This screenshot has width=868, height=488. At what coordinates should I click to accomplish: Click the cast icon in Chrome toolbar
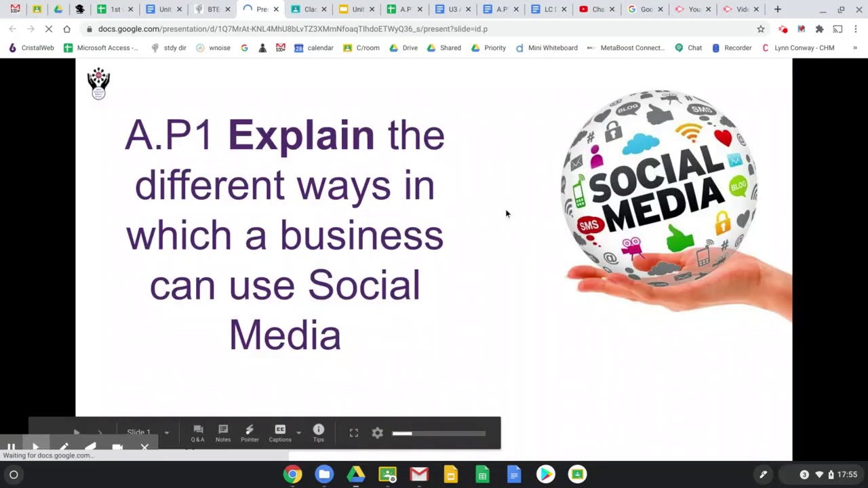click(837, 29)
